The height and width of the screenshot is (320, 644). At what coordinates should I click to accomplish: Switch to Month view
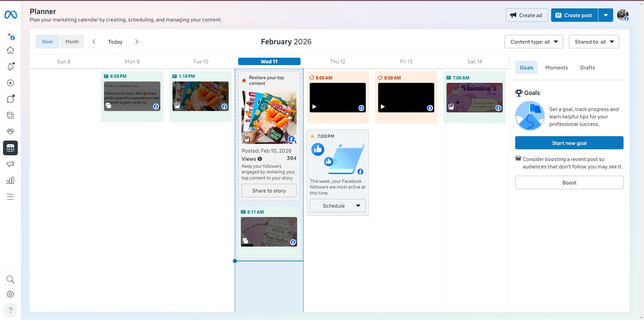pyautogui.click(x=72, y=42)
